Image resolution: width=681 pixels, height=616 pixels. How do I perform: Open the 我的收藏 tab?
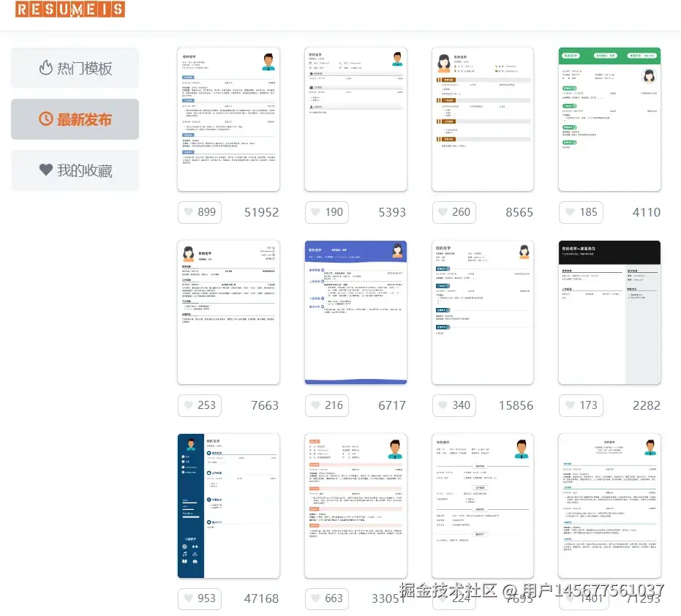click(75, 170)
